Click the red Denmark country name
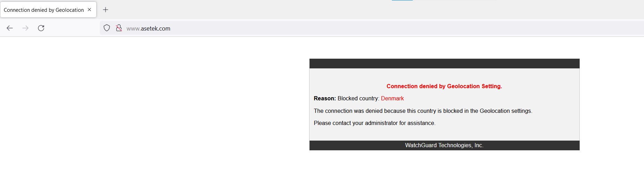The image size is (644, 176). (392, 98)
